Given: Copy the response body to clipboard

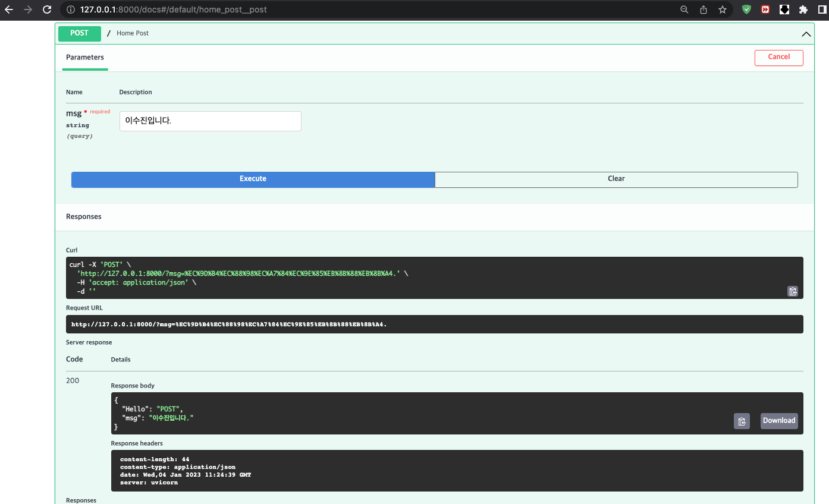Looking at the screenshot, I should coord(742,421).
